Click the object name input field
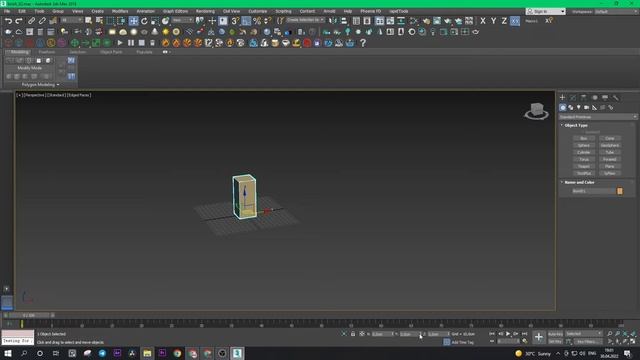 coord(594,191)
